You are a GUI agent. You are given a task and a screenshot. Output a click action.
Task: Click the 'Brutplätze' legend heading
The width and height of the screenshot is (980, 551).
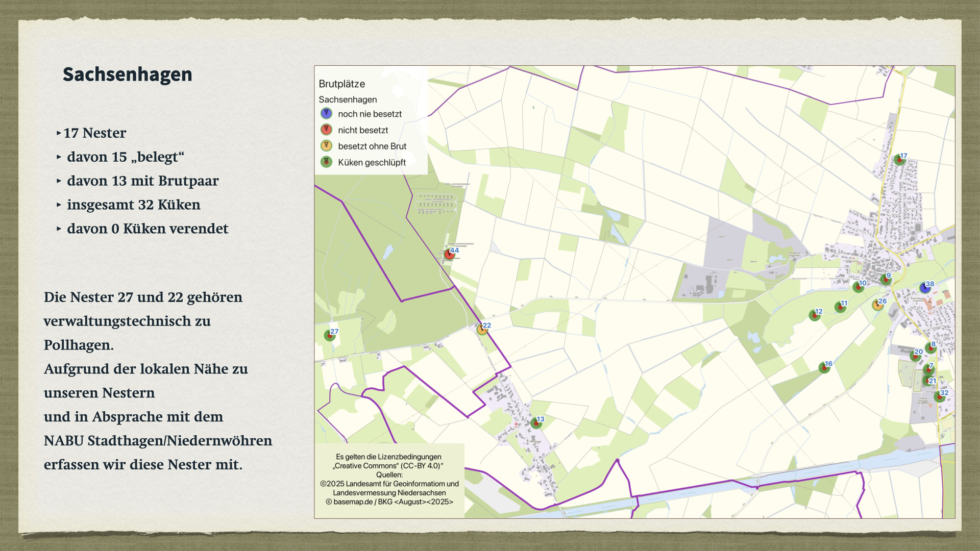pyautogui.click(x=341, y=84)
